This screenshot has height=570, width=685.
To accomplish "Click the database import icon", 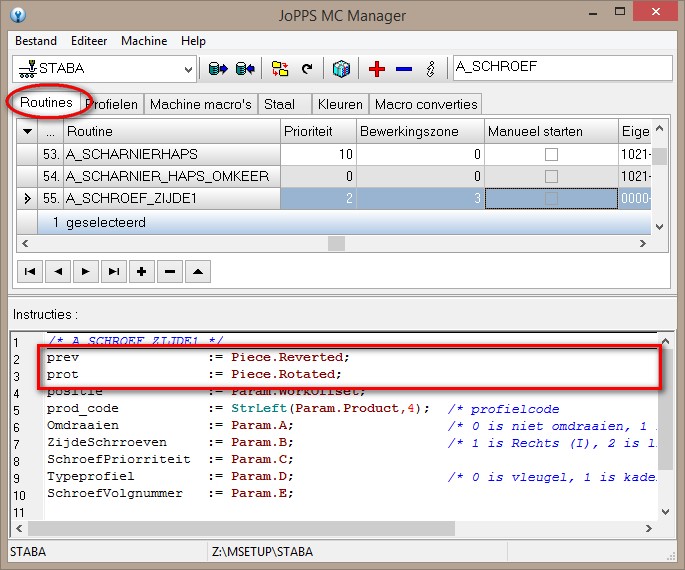I will point(245,69).
